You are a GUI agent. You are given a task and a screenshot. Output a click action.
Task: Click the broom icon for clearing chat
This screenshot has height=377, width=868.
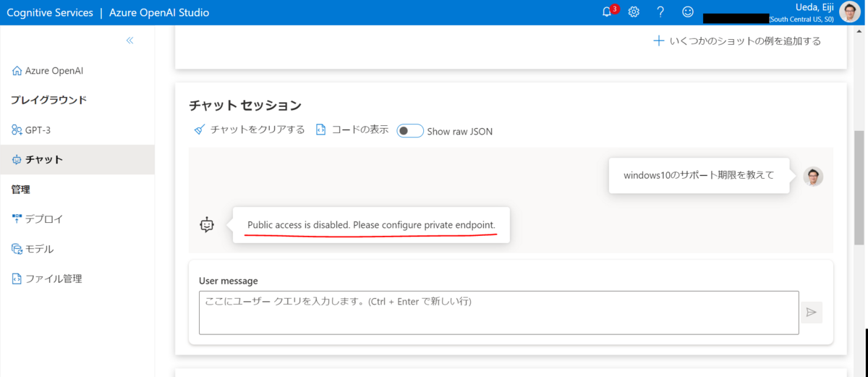click(200, 130)
